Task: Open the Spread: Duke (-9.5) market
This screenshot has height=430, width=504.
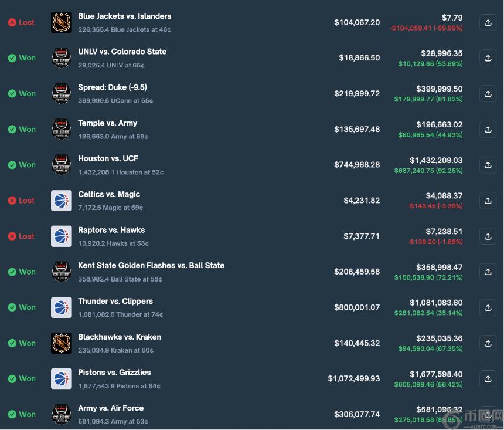Action: [113, 87]
